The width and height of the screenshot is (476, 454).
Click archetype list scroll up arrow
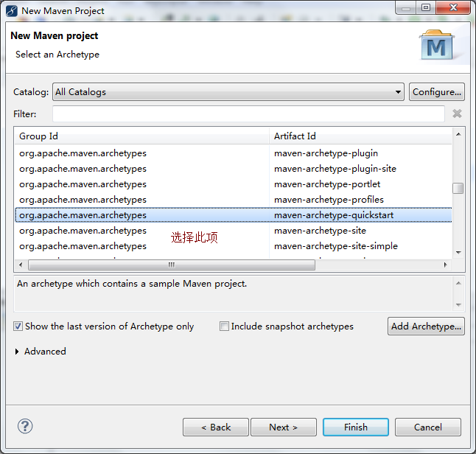click(458, 134)
